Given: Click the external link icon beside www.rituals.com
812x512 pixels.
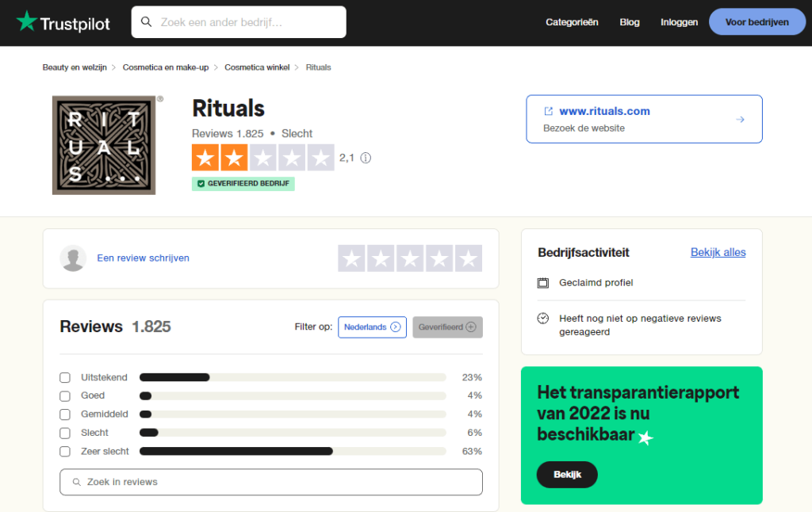Looking at the screenshot, I should [549, 111].
